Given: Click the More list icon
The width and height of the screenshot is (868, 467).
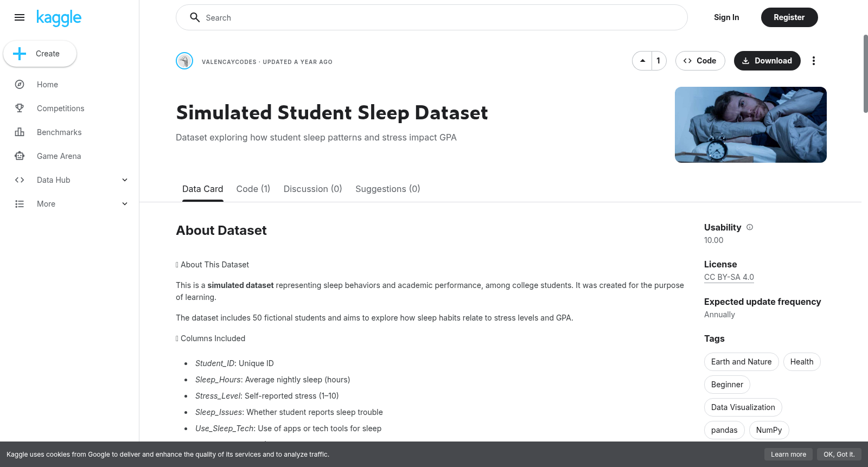Looking at the screenshot, I should pos(20,204).
